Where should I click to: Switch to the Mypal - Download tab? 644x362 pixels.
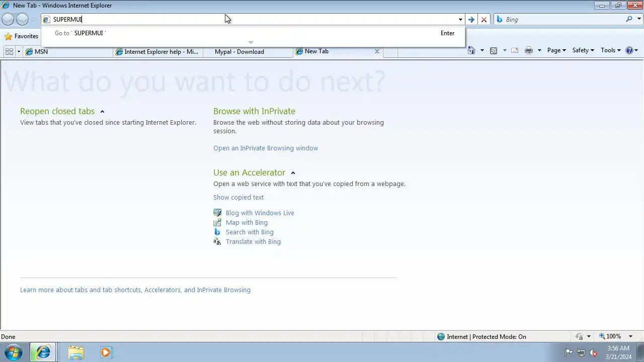click(x=248, y=51)
